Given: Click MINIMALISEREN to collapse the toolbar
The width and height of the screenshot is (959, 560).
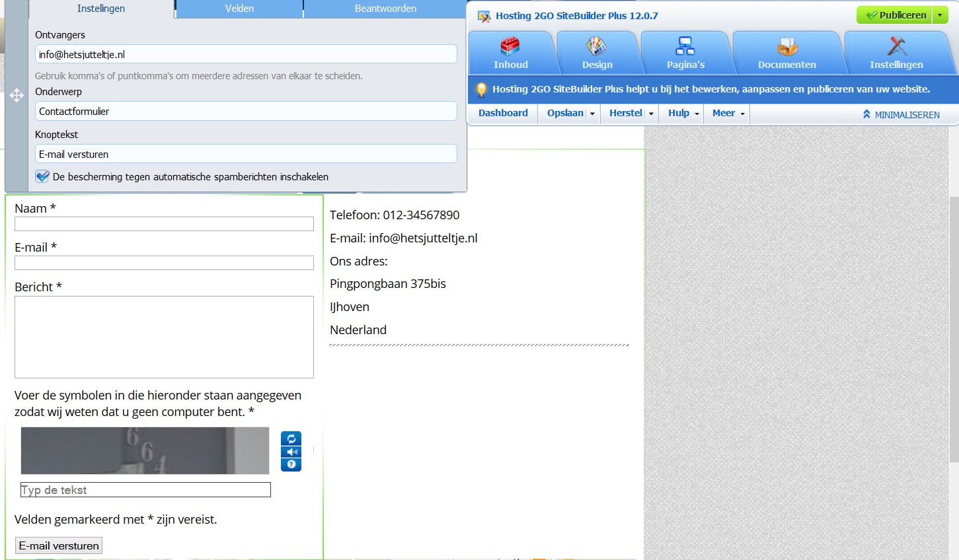Looking at the screenshot, I should pos(901,115).
